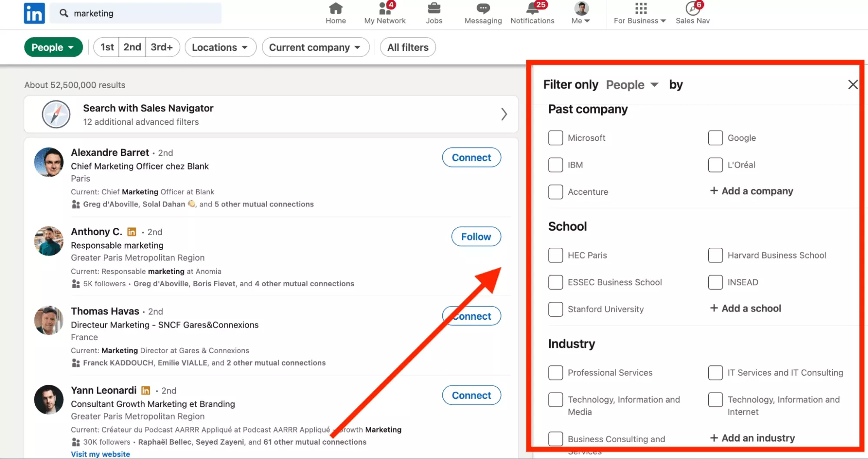The height and width of the screenshot is (459, 868).
Task: Open the Me profile menu
Action: click(x=580, y=13)
